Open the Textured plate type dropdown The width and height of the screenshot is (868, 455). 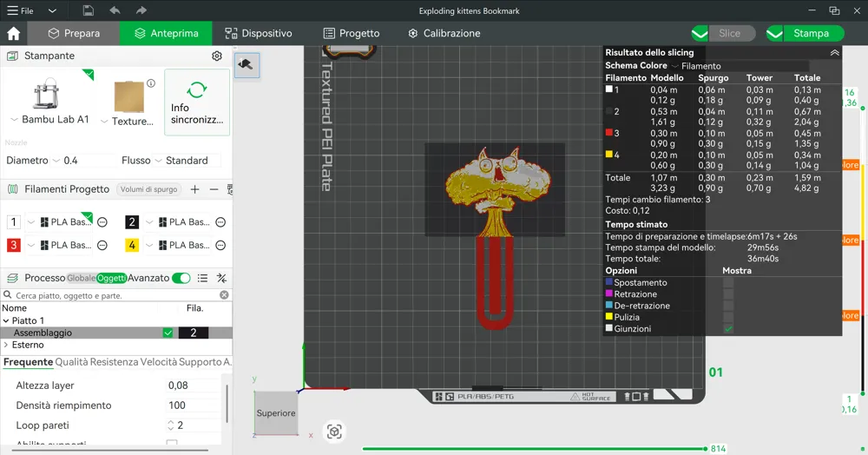[128, 121]
